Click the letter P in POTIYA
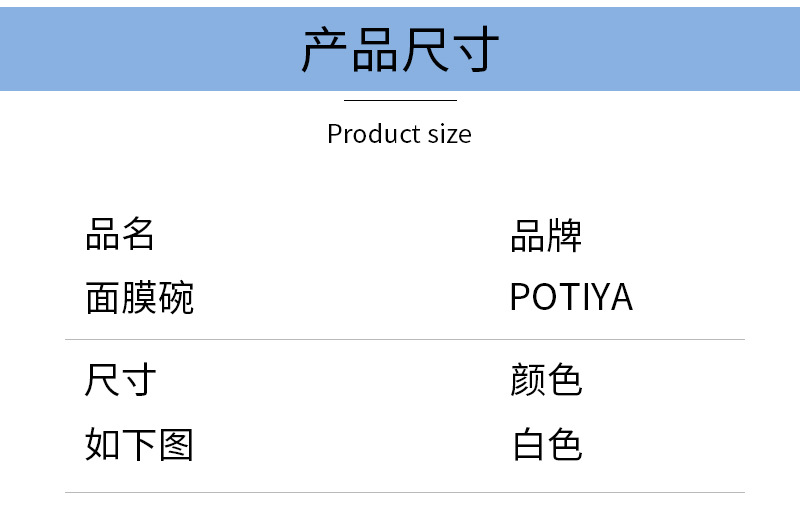 click(x=520, y=297)
